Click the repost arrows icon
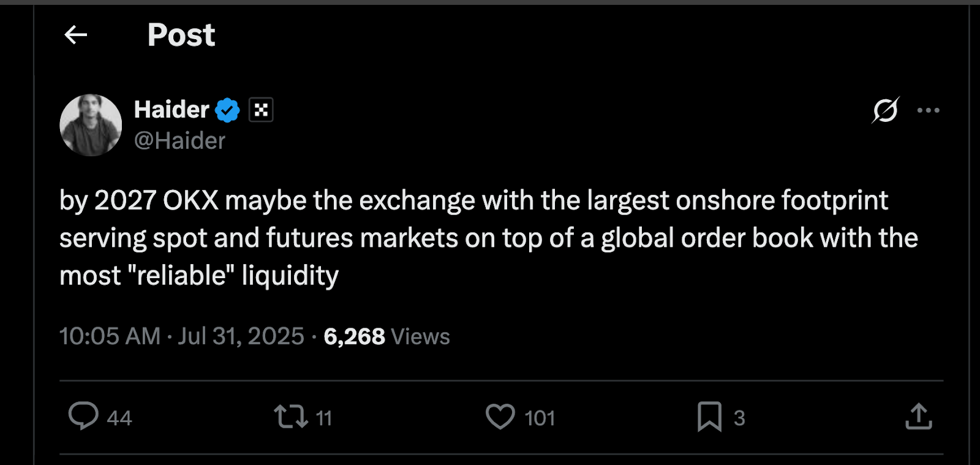This screenshot has height=465, width=980. point(290,417)
